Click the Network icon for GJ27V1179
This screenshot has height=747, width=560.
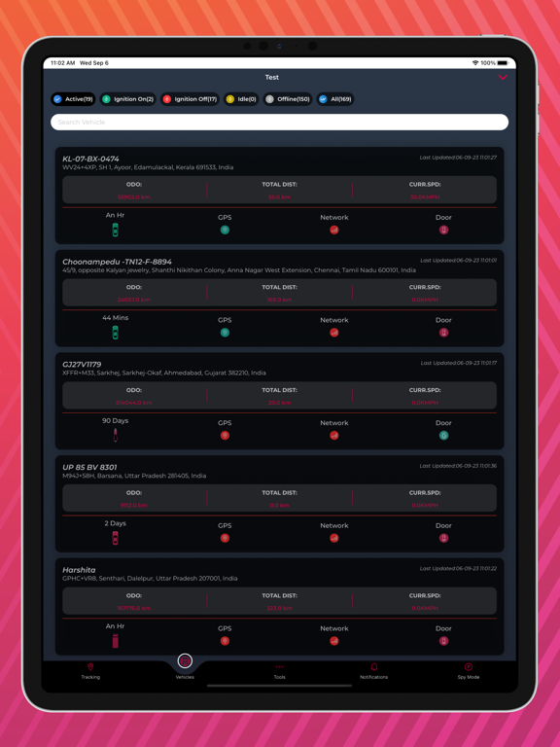tap(334, 436)
